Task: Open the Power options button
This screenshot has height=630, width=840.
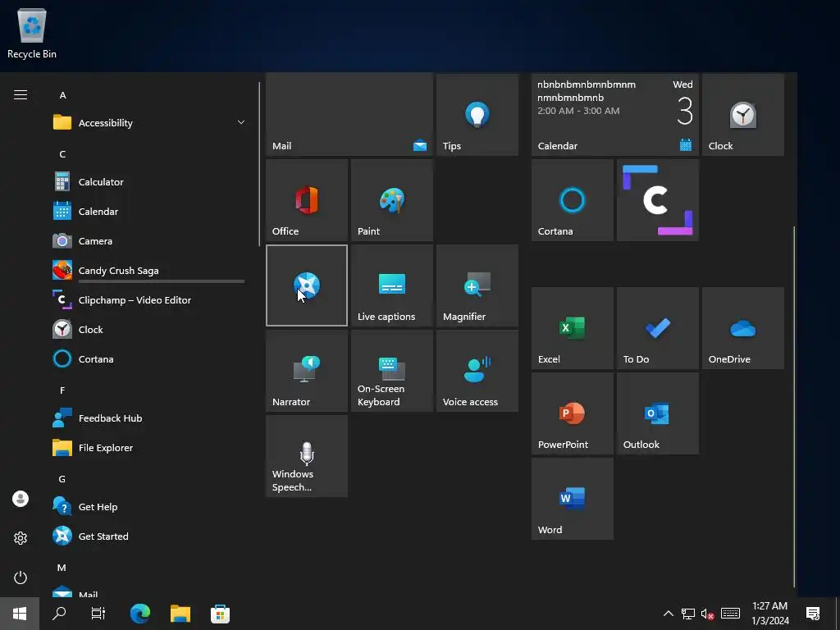Action: coord(21,577)
